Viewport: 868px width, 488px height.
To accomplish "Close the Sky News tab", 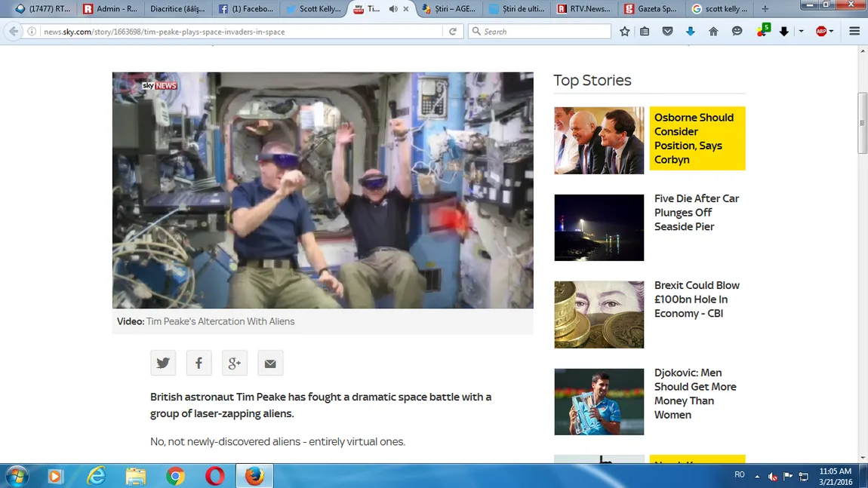I will pos(406,9).
